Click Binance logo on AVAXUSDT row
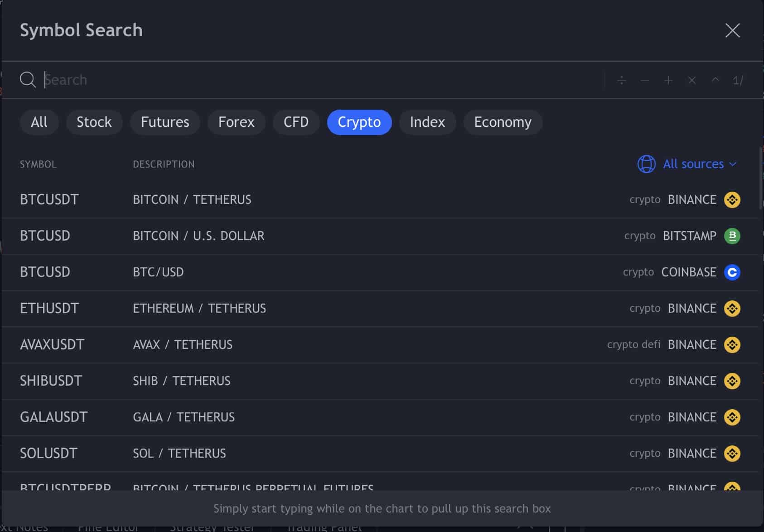This screenshot has height=532, width=764. [732, 345]
